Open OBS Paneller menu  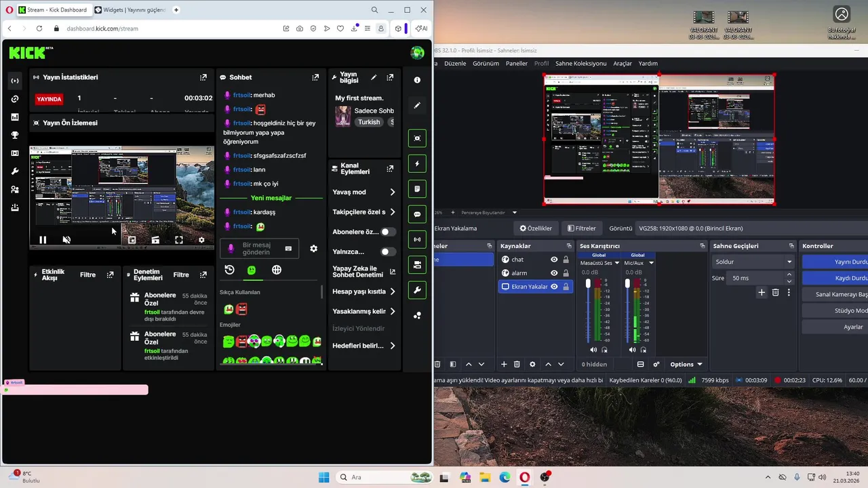pyautogui.click(x=517, y=64)
